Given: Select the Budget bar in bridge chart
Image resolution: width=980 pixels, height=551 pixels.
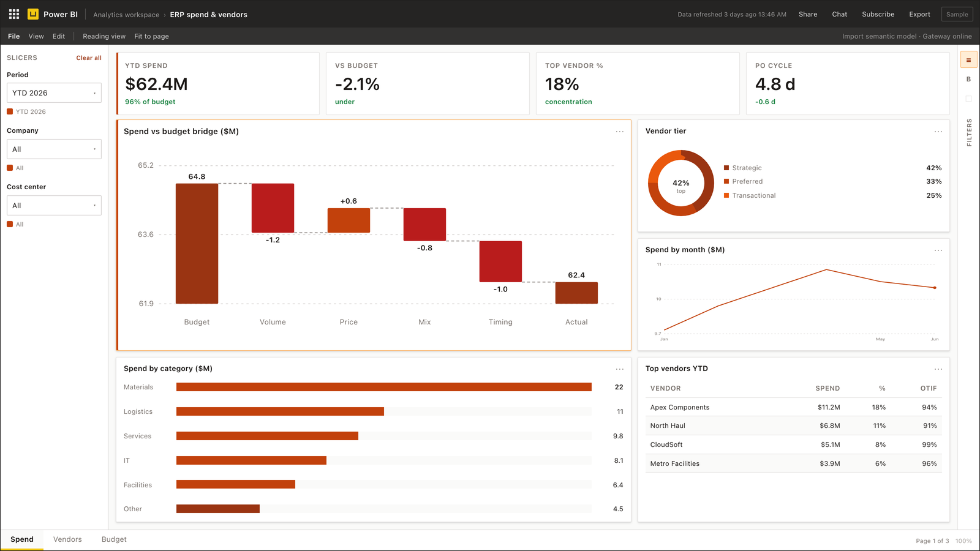Looking at the screenshot, I should tap(197, 244).
